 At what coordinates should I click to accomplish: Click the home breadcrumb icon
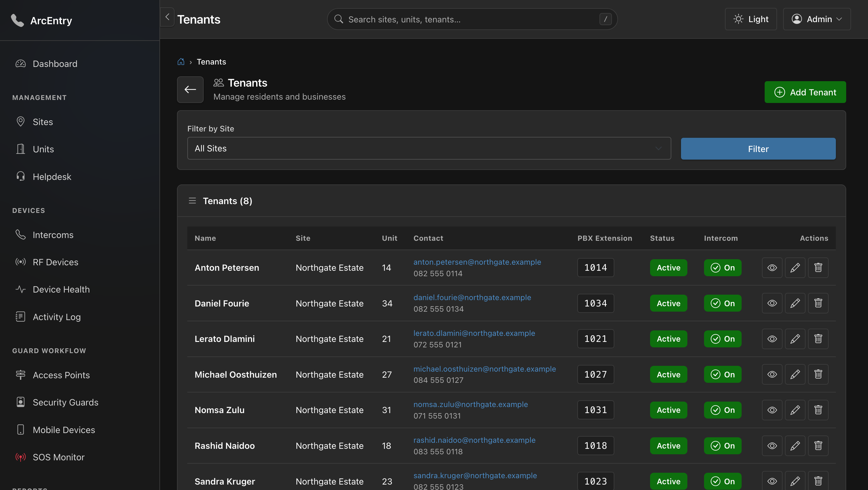point(181,62)
